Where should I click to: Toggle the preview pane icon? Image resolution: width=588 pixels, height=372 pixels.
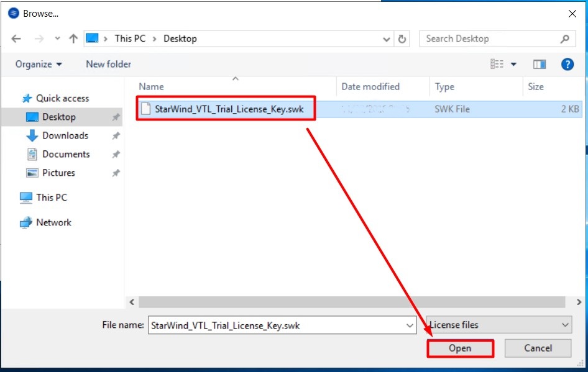pos(539,64)
